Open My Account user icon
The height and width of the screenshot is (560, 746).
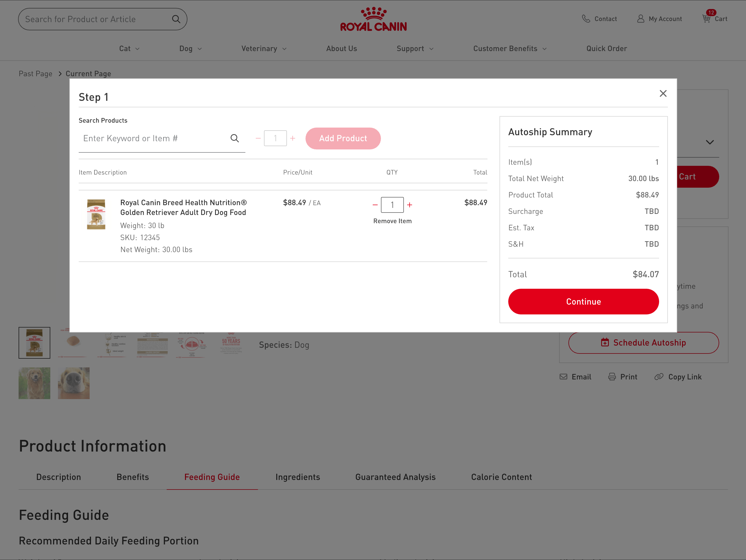click(641, 19)
